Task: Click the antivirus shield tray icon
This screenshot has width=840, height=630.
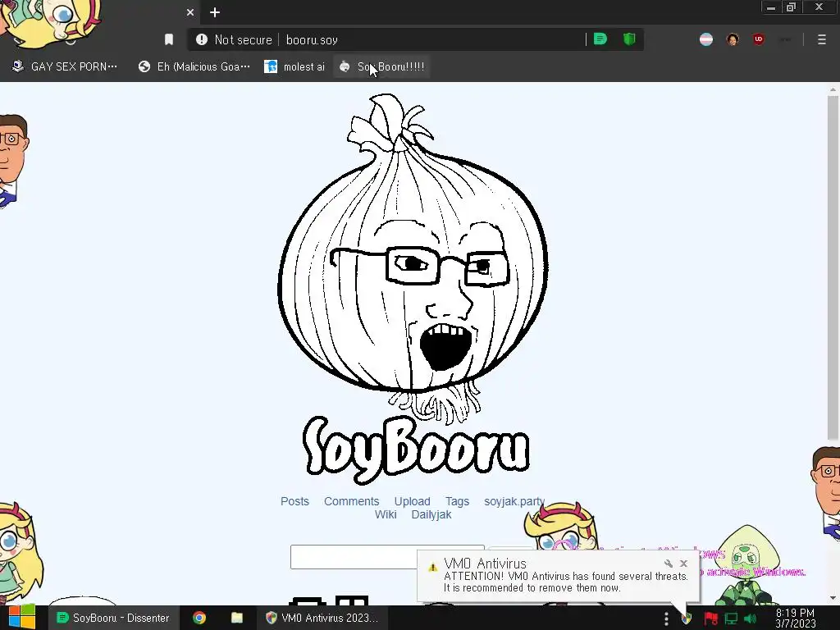Action: click(x=687, y=619)
